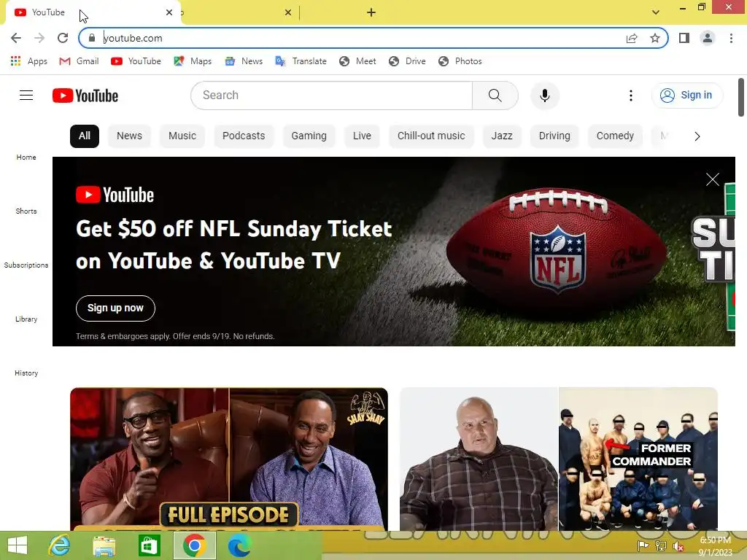
Task: Launch Internet Explorer from the taskbar
Action: 59,545
